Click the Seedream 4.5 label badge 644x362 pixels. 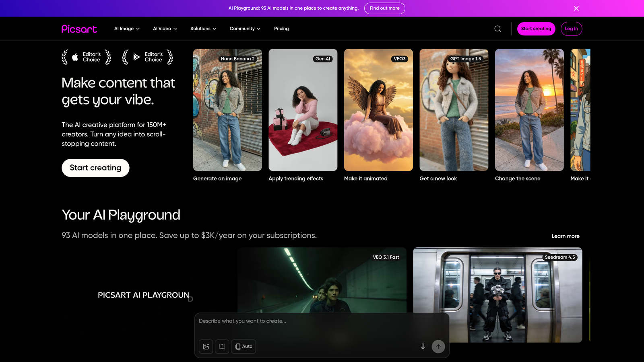coord(560,257)
